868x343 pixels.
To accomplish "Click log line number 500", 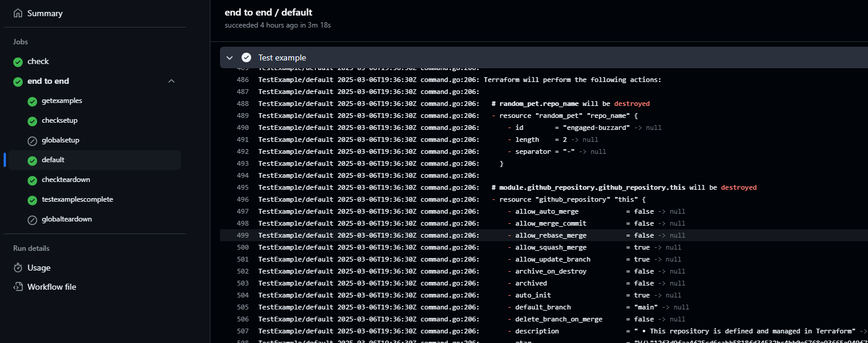I will click(243, 247).
